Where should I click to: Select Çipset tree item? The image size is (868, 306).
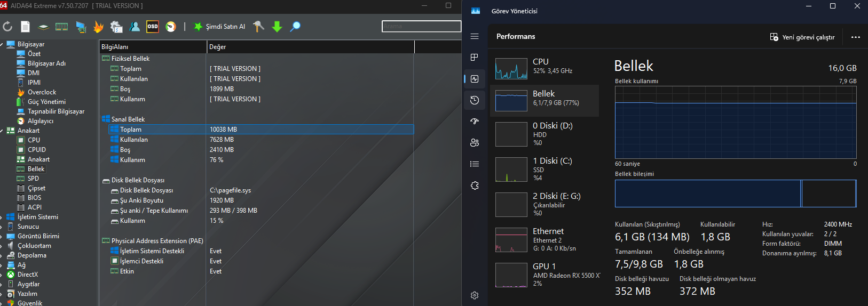point(36,188)
